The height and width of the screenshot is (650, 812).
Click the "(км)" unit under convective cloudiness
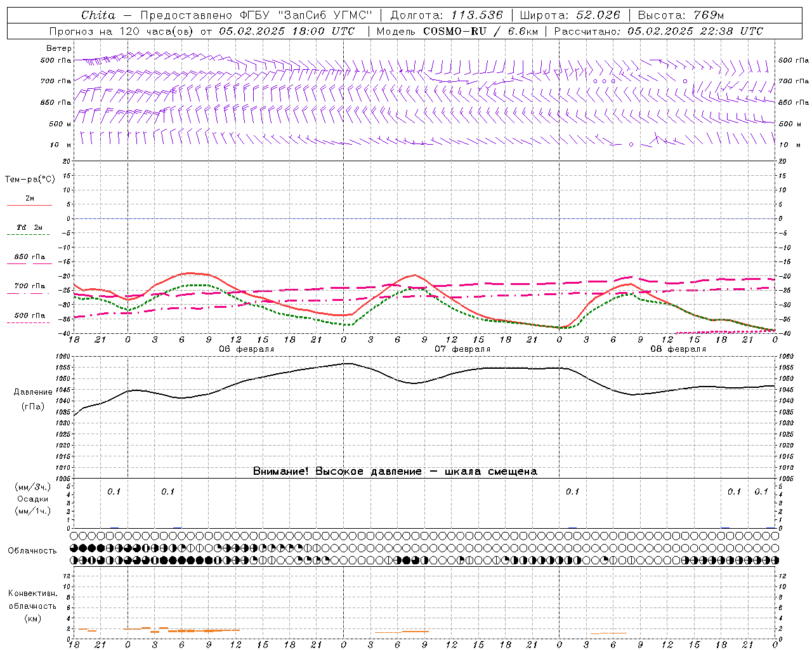coord(32,618)
